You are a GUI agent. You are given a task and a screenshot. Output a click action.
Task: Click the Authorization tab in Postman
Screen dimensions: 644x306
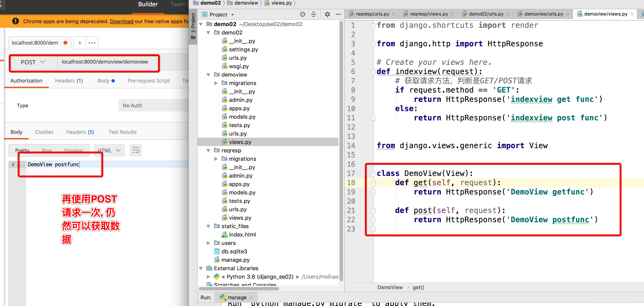click(26, 81)
